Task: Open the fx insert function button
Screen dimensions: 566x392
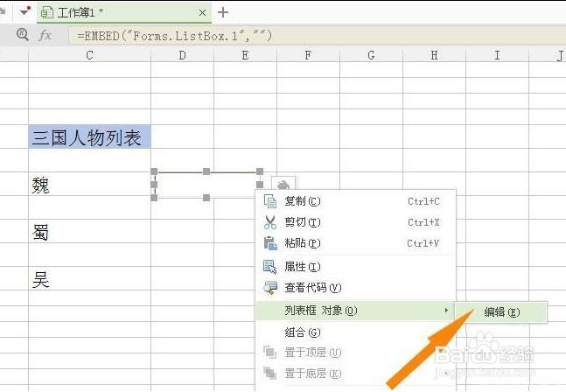Action: [45, 35]
